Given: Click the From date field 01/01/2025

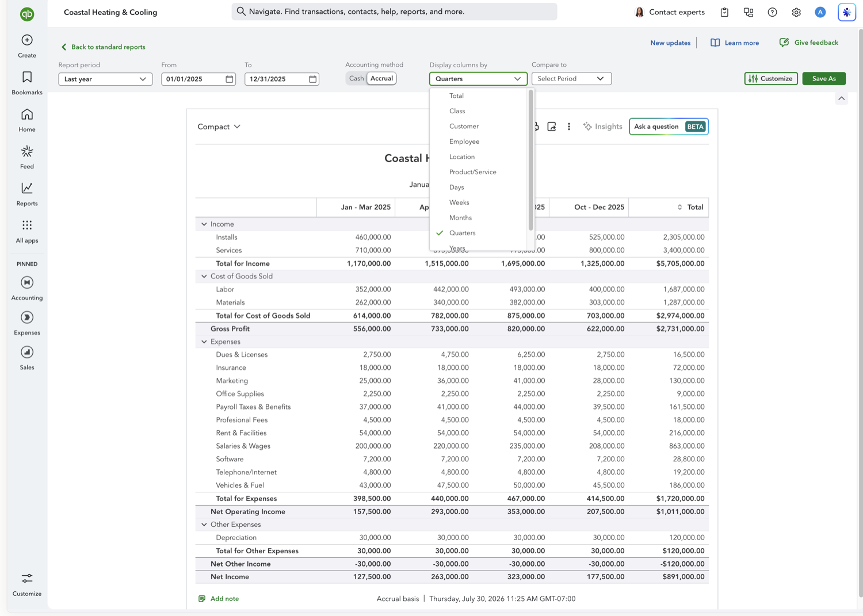Looking at the screenshot, I should pyautogui.click(x=198, y=79).
